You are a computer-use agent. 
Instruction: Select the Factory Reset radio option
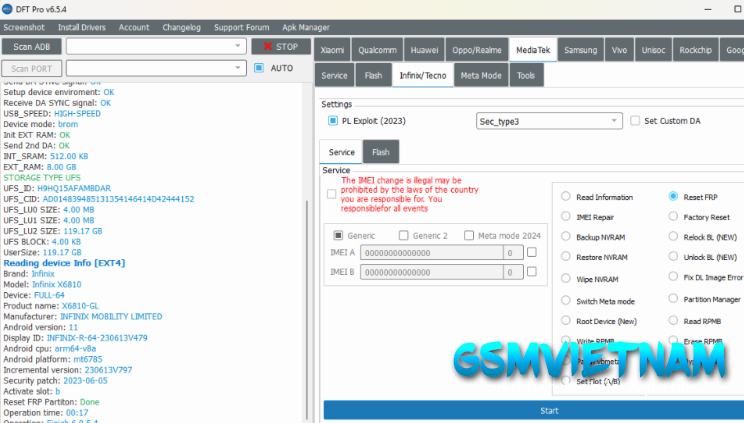[674, 217]
